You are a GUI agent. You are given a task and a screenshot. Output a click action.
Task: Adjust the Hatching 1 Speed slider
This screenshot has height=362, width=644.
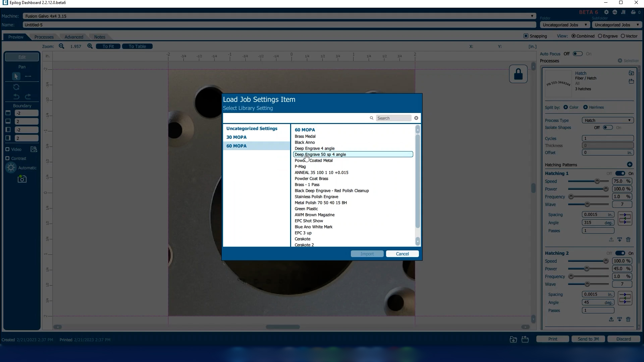click(x=597, y=181)
